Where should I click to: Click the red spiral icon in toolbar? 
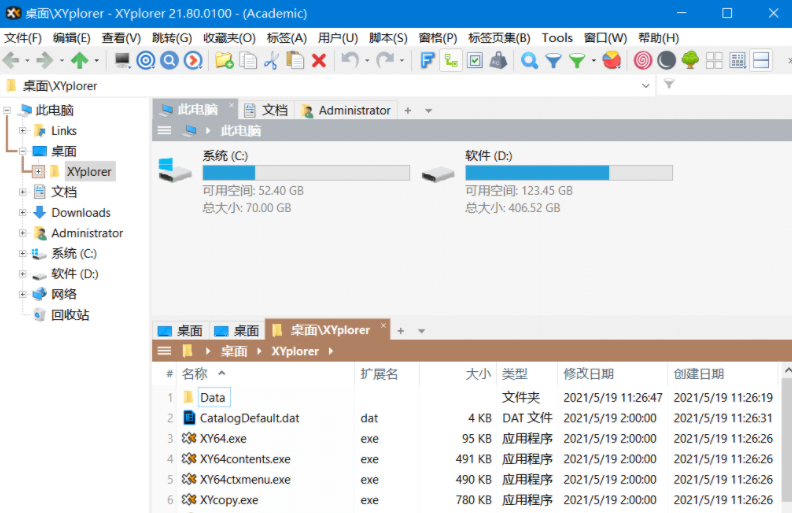[642, 60]
